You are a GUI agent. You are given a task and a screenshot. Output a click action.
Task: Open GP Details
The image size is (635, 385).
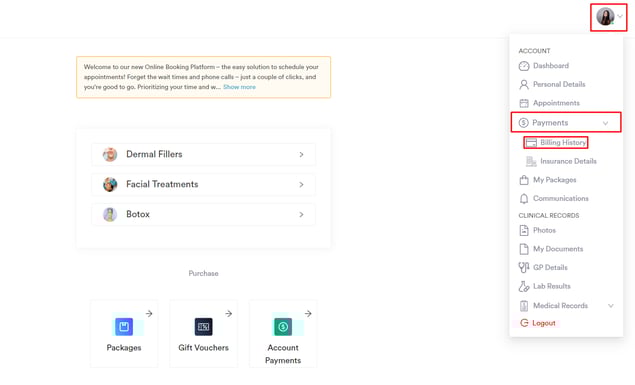coord(550,267)
